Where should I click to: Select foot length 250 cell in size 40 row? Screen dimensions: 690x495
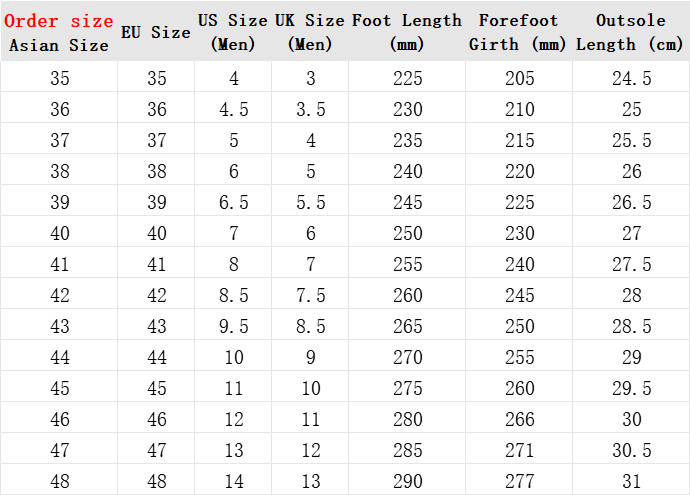pyautogui.click(x=408, y=233)
